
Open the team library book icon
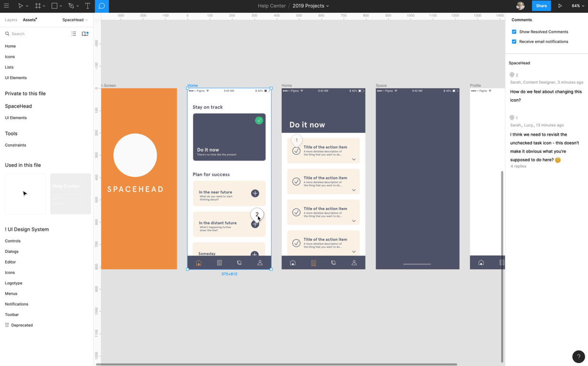click(x=85, y=34)
